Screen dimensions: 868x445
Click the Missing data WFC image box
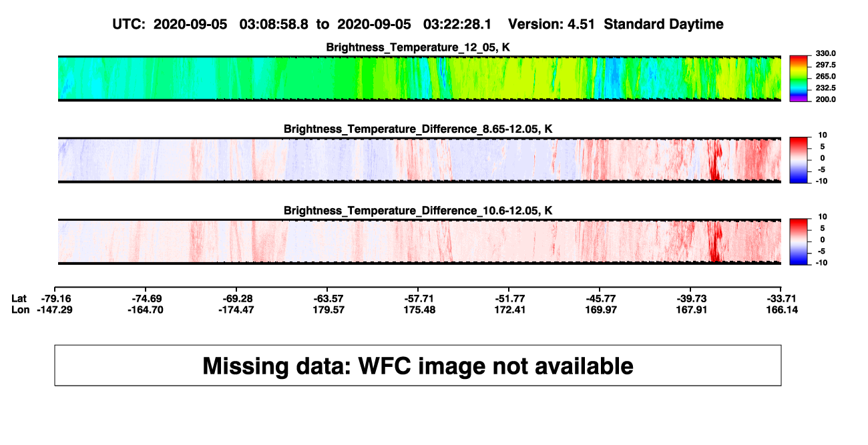(x=418, y=365)
